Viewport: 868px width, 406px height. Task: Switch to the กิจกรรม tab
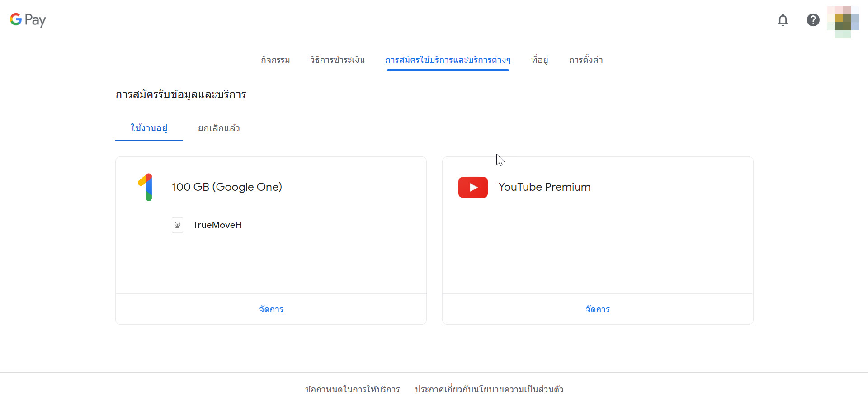(275, 60)
